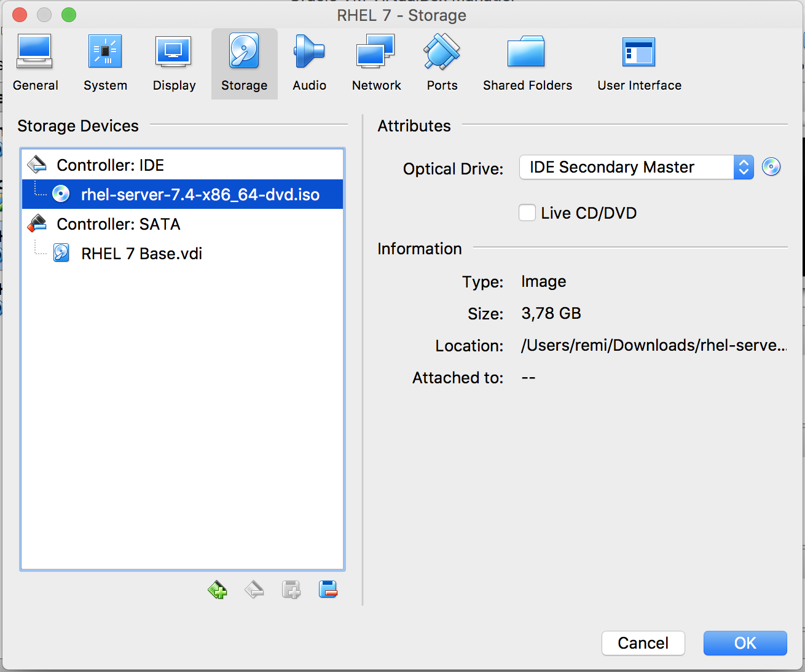Screen dimensions: 805x672
Task: Click the red close window button
Action: pyautogui.click(x=20, y=15)
